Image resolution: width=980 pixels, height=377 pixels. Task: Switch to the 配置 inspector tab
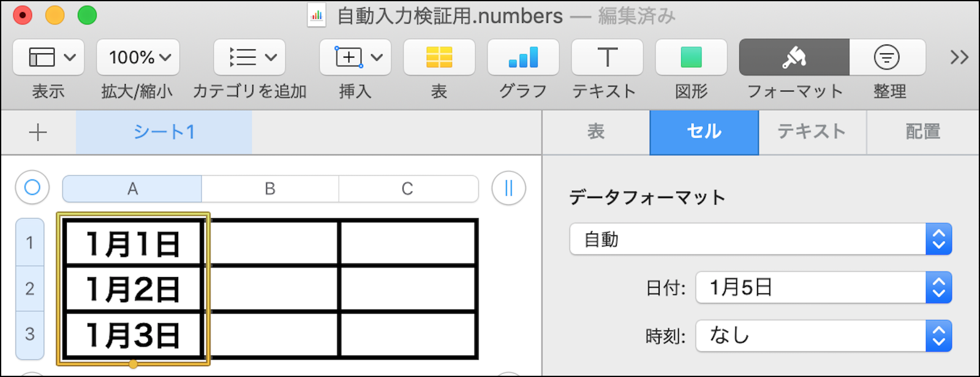(x=922, y=132)
